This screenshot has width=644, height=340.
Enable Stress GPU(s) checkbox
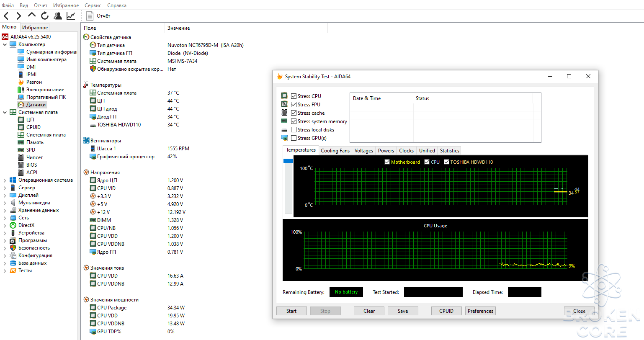[294, 138]
